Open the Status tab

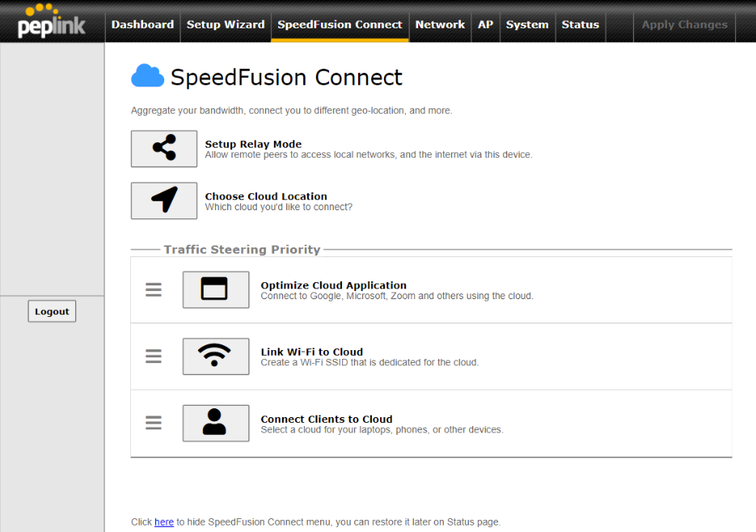pos(580,24)
